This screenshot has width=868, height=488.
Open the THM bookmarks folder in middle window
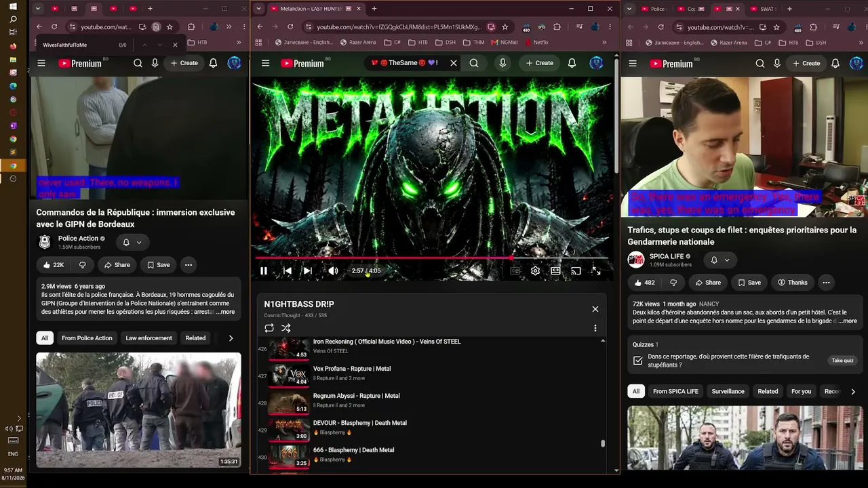pos(473,42)
